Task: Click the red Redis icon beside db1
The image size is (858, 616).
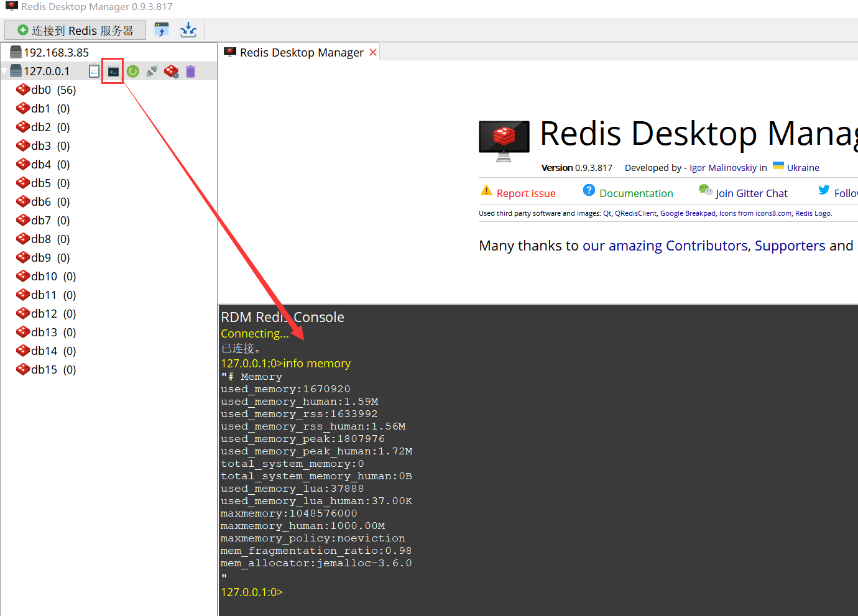Action: coord(23,108)
